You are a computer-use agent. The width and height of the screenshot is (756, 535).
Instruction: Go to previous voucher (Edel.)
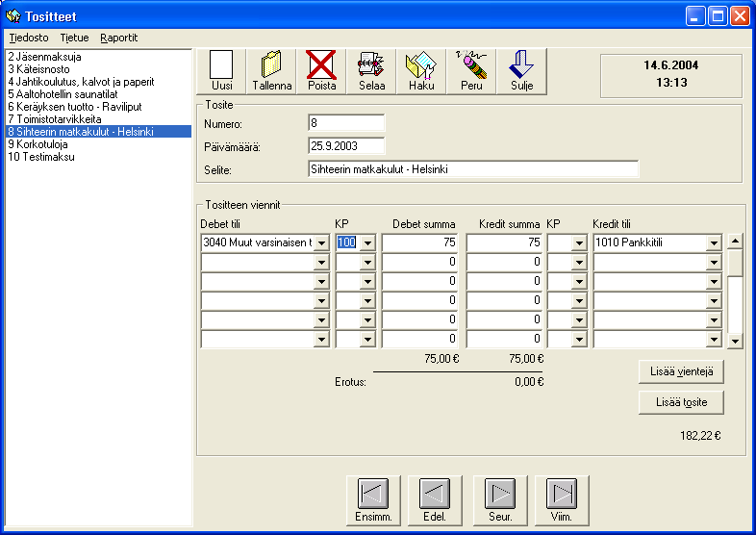pyautogui.click(x=435, y=500)
